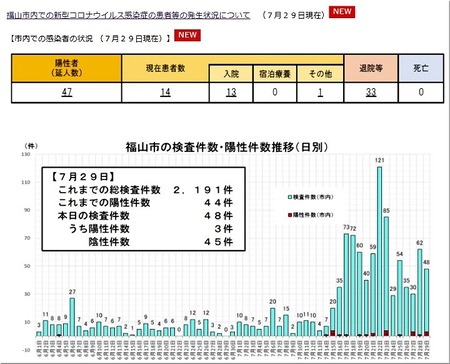Select the これまでの総検査件数 2,191件 line
This screenshot has width=450, height=364.
click(x=145, y=190)
